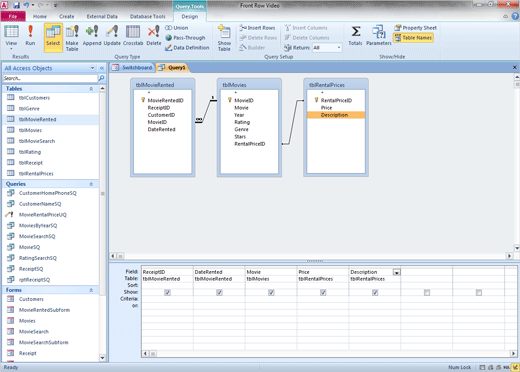
Task: Minimize the ribbon with the caret icon
Action: (x=505, y=16)
